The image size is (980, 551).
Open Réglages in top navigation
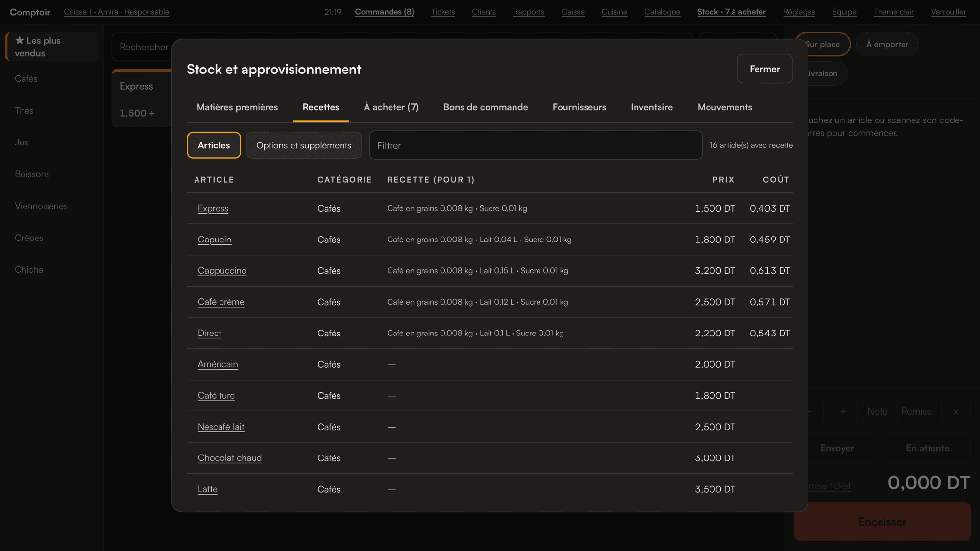[799, 12]
